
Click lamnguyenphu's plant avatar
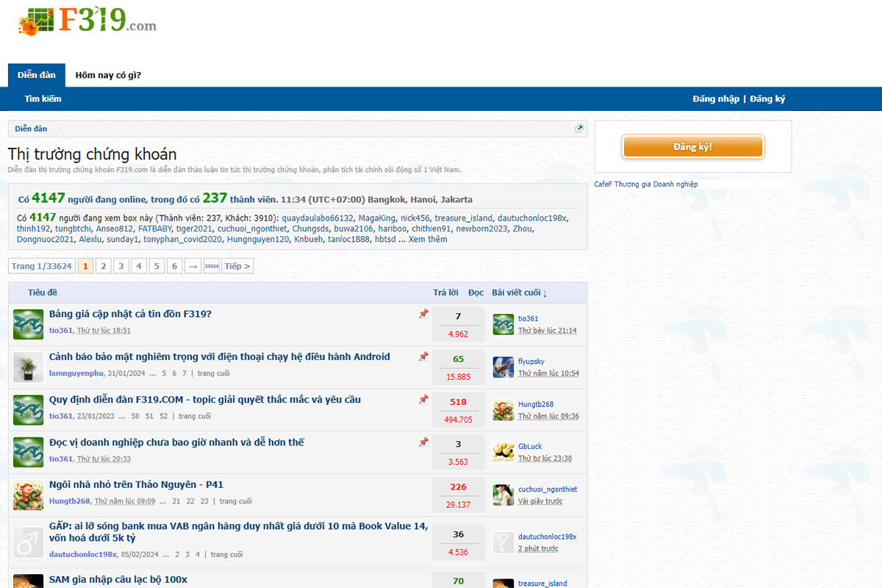29,367
